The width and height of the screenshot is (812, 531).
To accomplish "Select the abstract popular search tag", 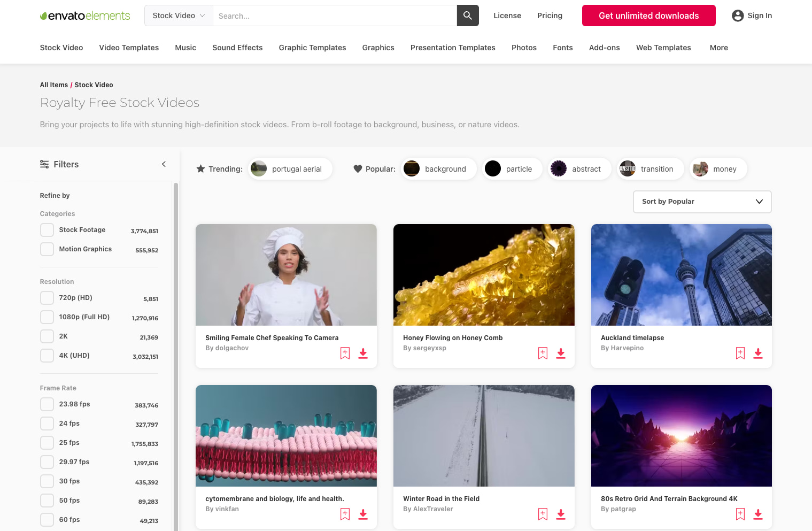I will 578,168.
